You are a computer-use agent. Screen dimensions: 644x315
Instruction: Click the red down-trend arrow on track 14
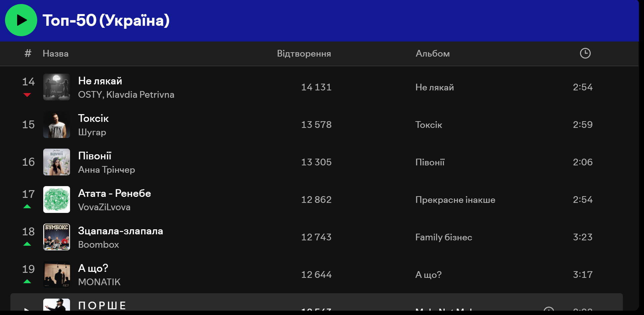coord(27,95)
